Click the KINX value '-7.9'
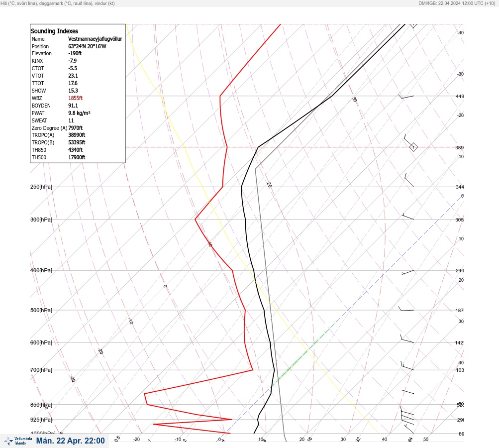This screenshot has width=499, height=448. 72,61
